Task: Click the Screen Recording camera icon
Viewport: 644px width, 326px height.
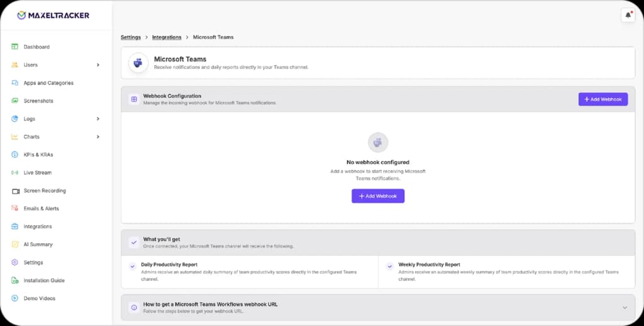Action: (x=16, y=191)
